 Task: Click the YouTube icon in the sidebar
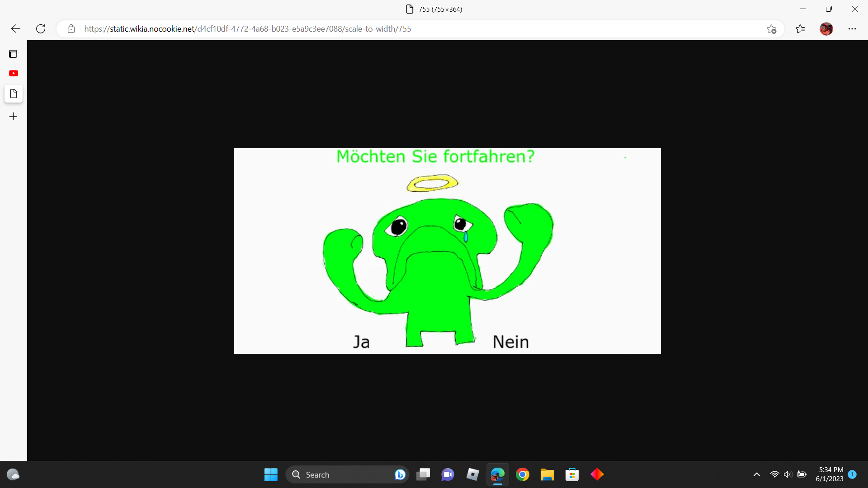[x=13, y=73]
